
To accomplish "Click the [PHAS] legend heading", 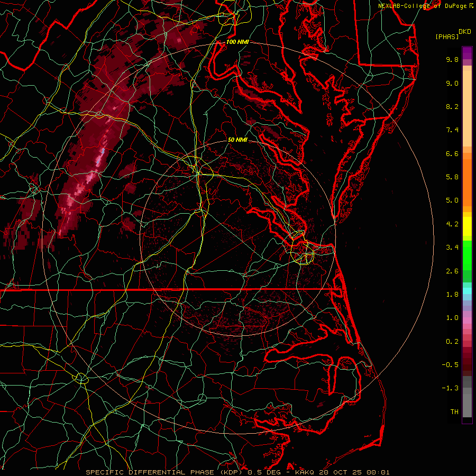I will click(447, 36).
